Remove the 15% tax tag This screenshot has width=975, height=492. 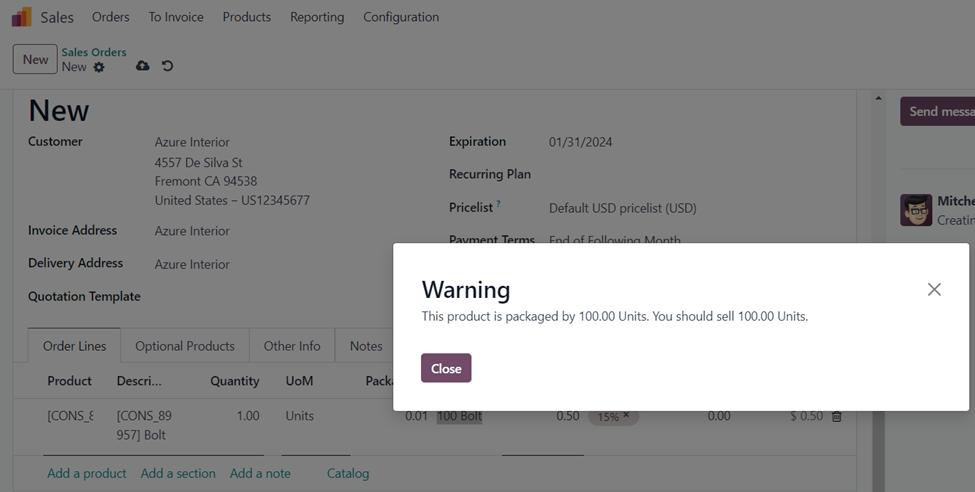click(626, 416)
